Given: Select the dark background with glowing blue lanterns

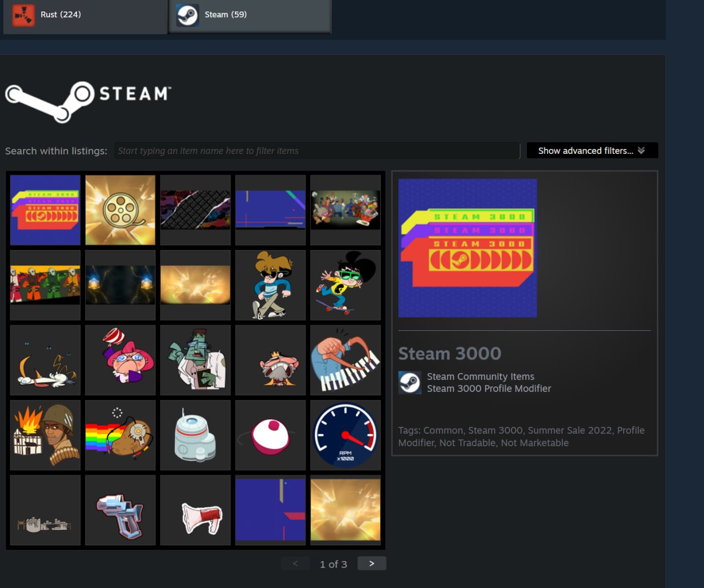Looking at the screenshot, I should 120,285.
